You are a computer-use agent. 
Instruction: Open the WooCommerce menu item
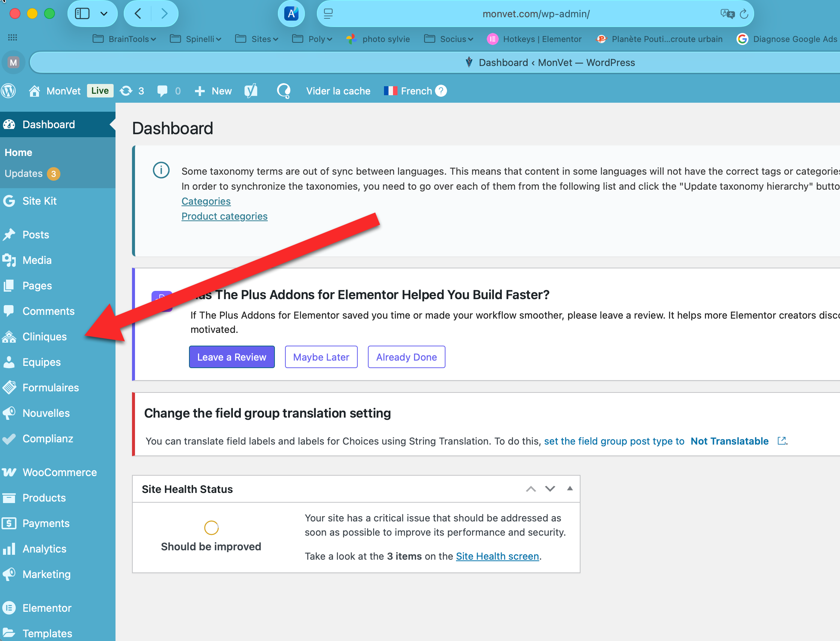60,472
